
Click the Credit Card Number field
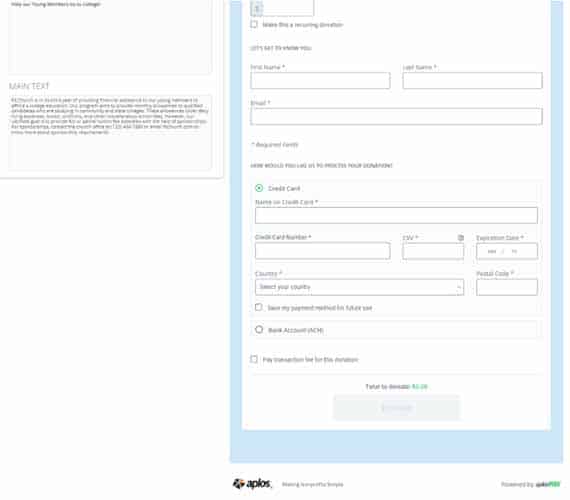point(322,251)
